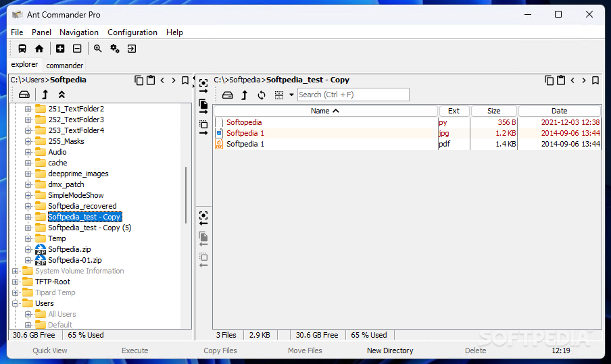Collapse all double-chevron icon in left panel
This screenshot has width=611, height=364.
click(x=62, y=95)
